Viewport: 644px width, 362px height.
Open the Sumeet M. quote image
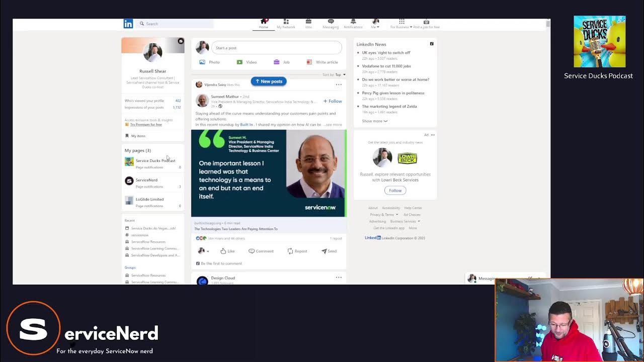click(269, 173)
